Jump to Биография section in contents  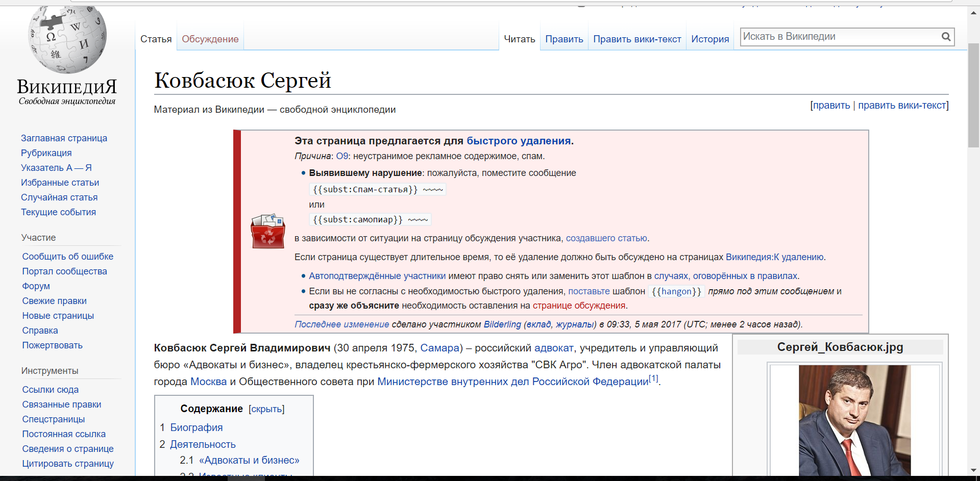[x=196, y=427]
